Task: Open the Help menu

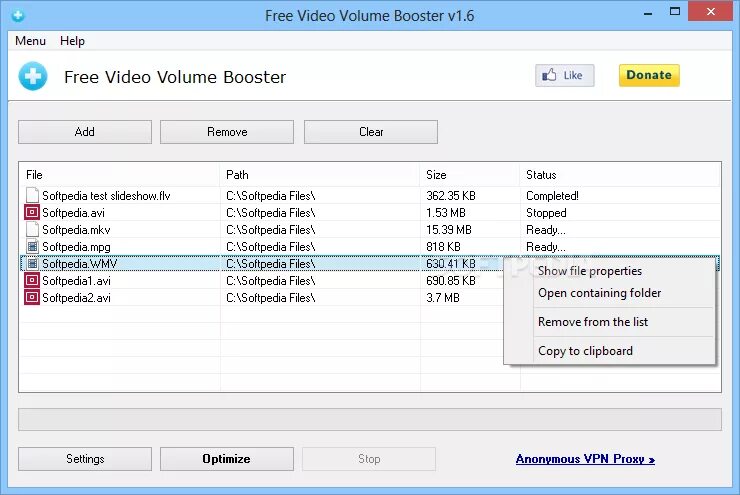Action: click(x=72, y=41)
